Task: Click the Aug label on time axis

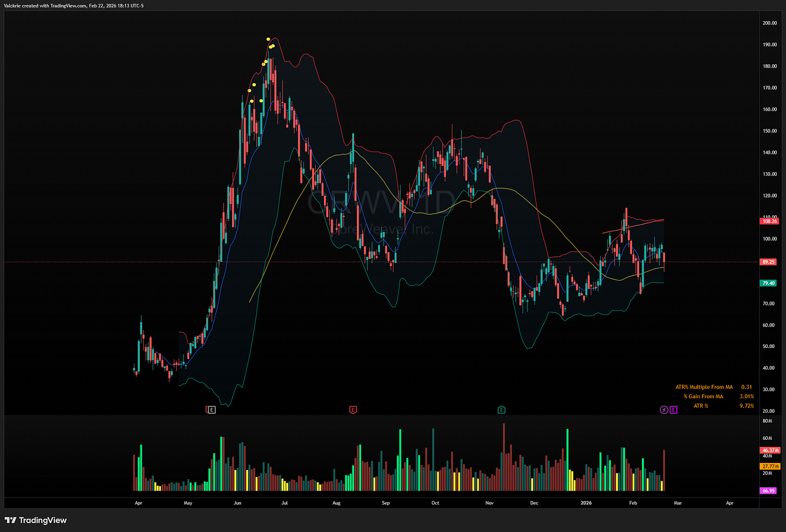Action: [336, 503]
